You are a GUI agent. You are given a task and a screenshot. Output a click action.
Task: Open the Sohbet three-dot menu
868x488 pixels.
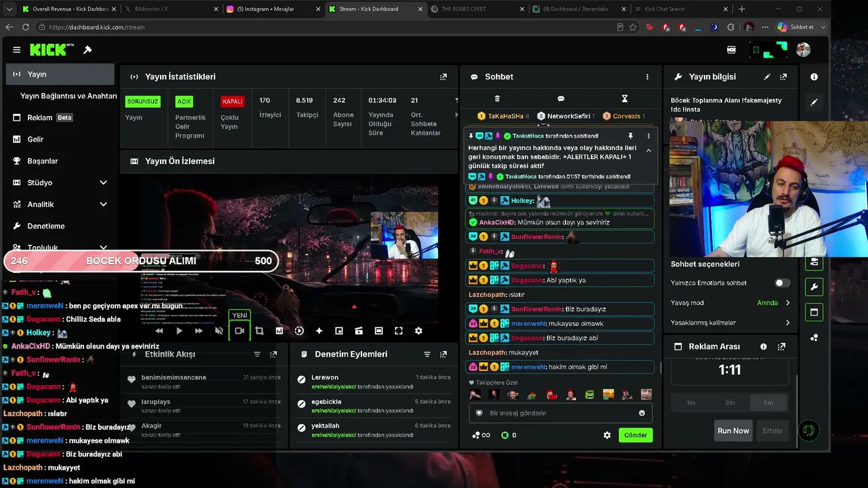[647, 77]
